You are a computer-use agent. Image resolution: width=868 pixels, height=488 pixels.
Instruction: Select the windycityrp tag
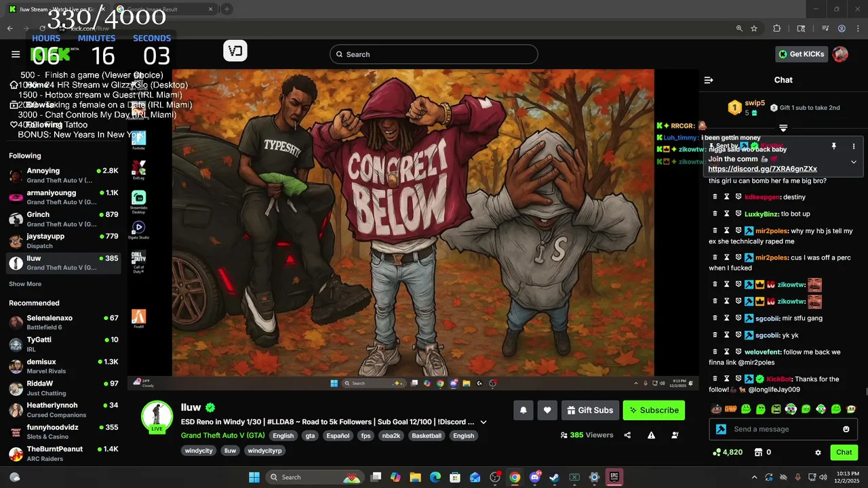(264, 451)
